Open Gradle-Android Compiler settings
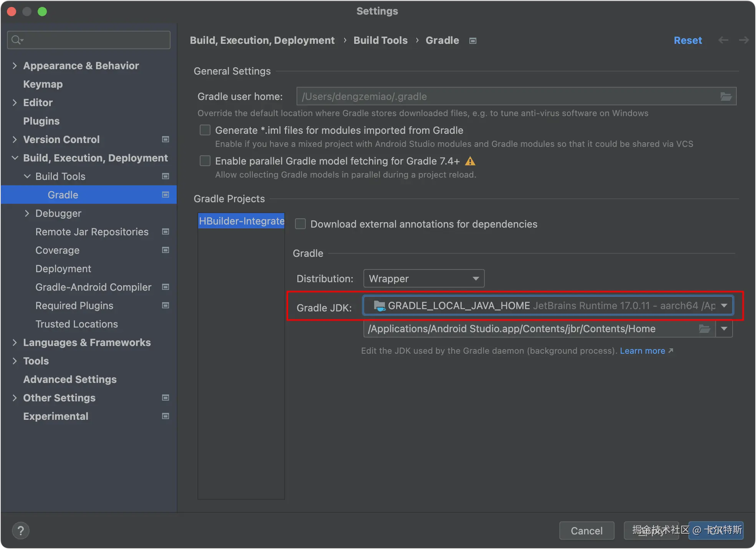This screenshot has width=756, height=549. pyautogui.click(x=93, y=287)
